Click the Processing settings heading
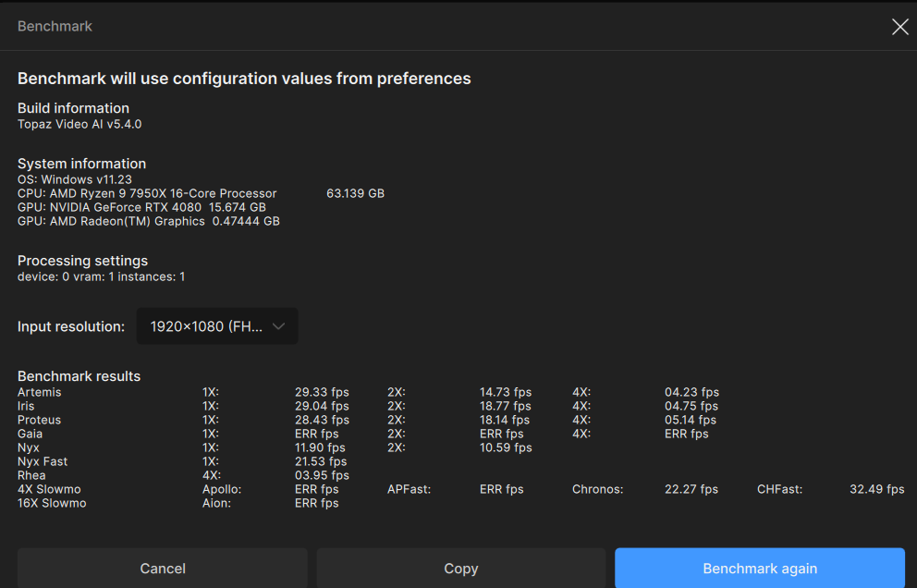Screen dimensions: 917x588 (x=82, y=261)
